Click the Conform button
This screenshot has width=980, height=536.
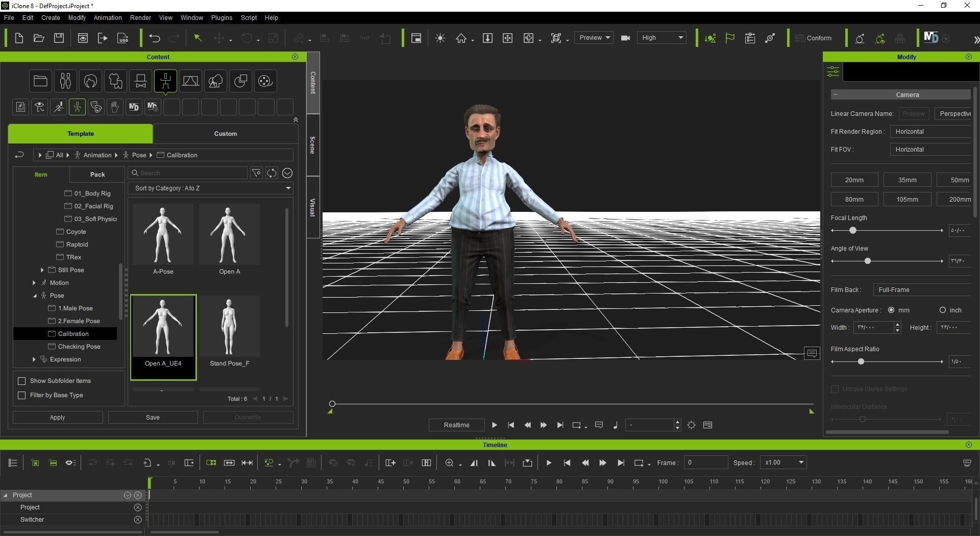click(814, 38)
